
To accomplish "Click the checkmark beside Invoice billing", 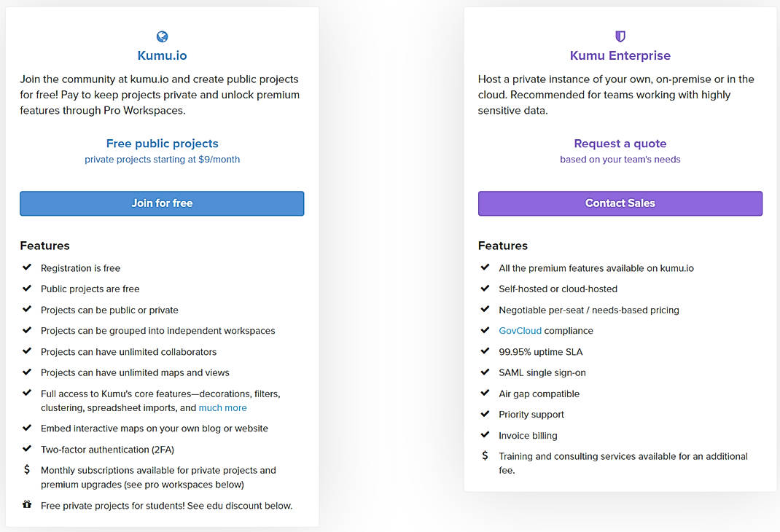I will tap(485, 435).
